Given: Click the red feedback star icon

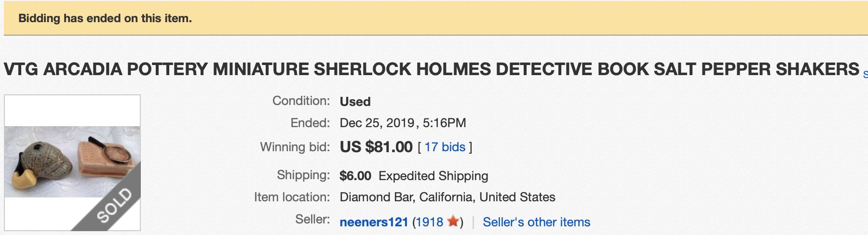Looking at the screenshot, I should coord(453,221).
